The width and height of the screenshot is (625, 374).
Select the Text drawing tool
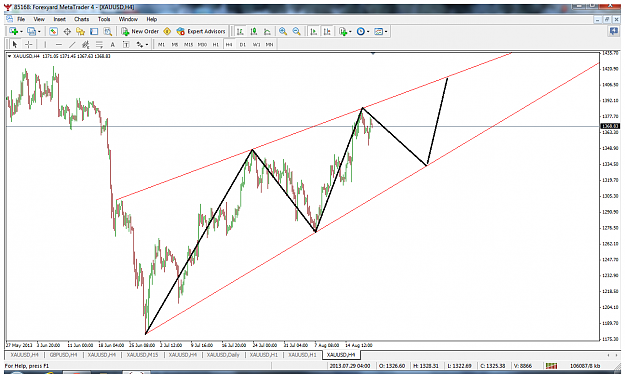pos(112,45)
